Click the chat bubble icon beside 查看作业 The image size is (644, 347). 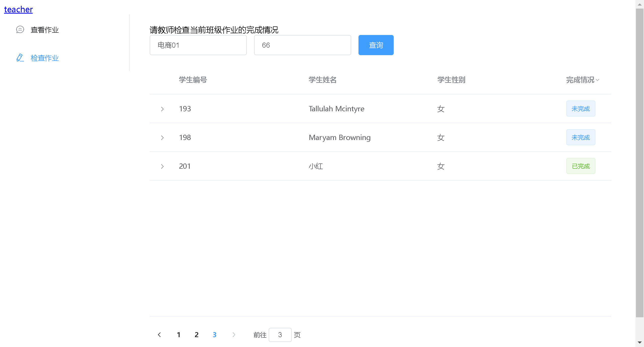pyautogui.click(x=20, y=29)
